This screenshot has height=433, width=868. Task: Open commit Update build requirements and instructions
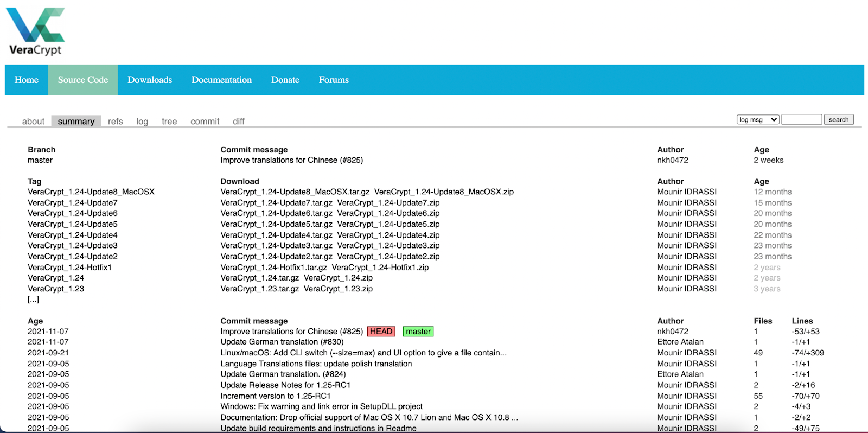(x=318, y=428)
